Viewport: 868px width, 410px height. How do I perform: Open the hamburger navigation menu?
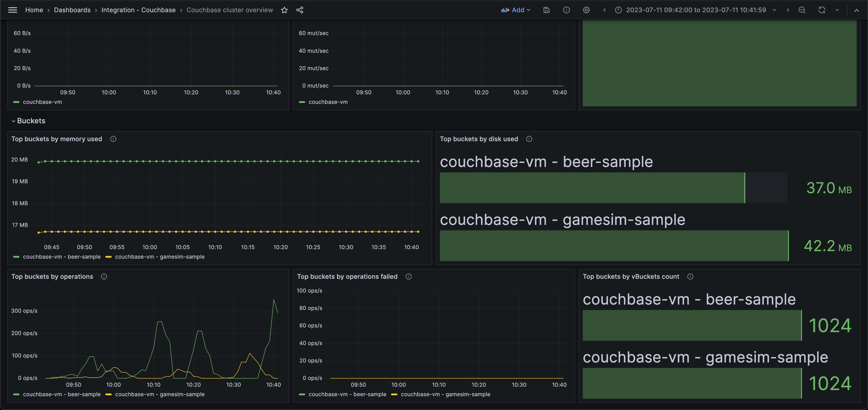(12, 10)
